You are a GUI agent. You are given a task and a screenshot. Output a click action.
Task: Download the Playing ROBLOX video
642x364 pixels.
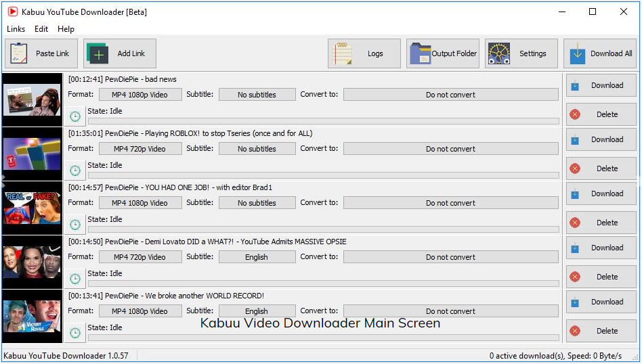(601, 139)
